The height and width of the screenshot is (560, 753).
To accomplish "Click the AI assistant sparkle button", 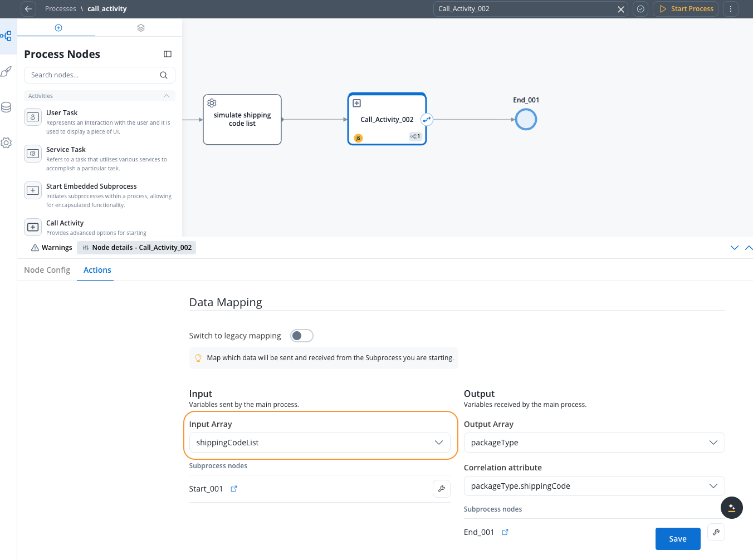I will pyautogui.click(x=731, y=508).
